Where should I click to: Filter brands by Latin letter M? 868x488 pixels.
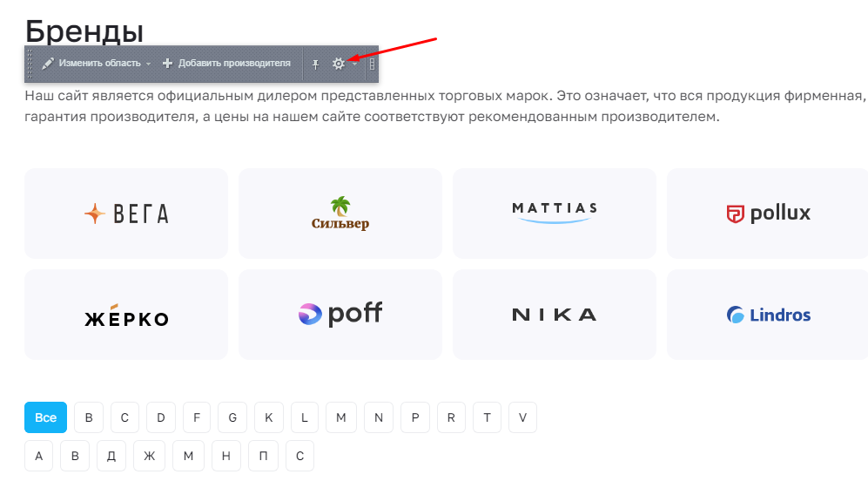pyautogui.click(x=341, y=417)
